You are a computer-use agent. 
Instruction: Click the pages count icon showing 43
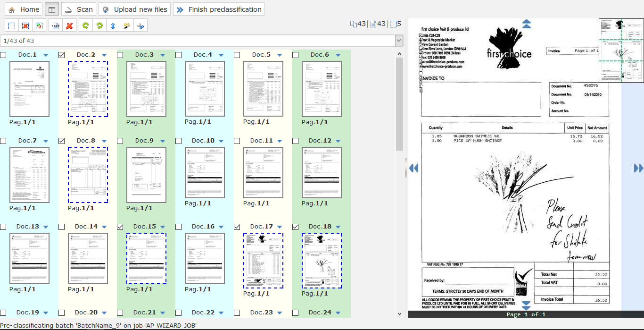click(x=373, y=24)
